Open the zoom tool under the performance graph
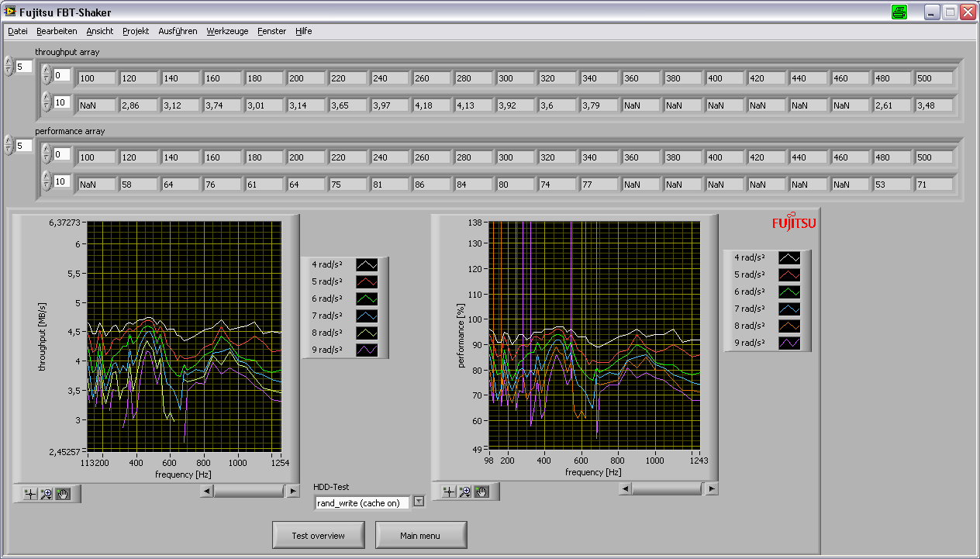Screen dimensions: 980x559 click(x=465, y=491)
